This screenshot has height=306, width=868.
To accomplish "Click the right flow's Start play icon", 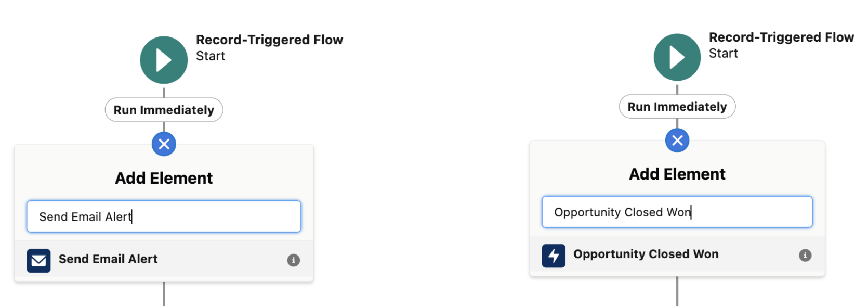I will (677, 57).
